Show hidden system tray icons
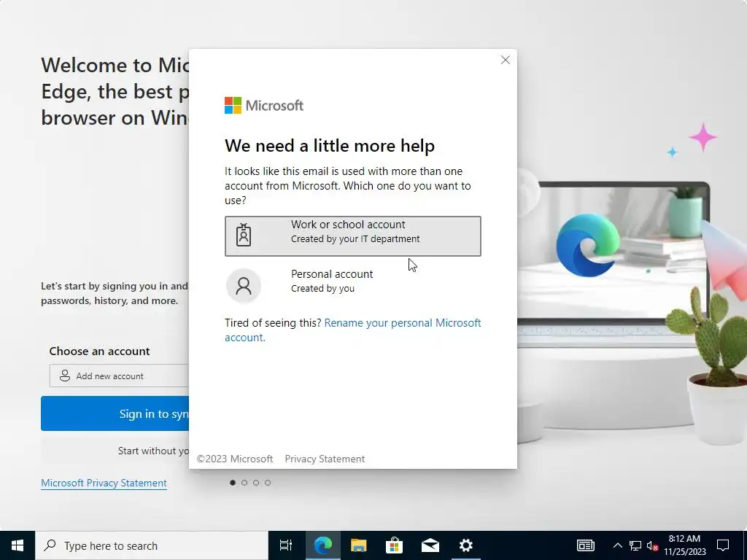 pyautogui.click(x=617, y=545)
